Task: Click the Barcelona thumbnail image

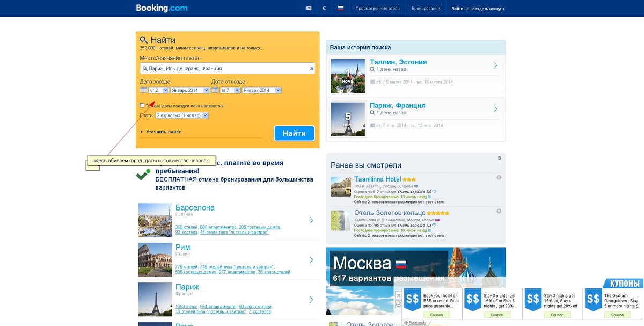Action: [155, 220]
